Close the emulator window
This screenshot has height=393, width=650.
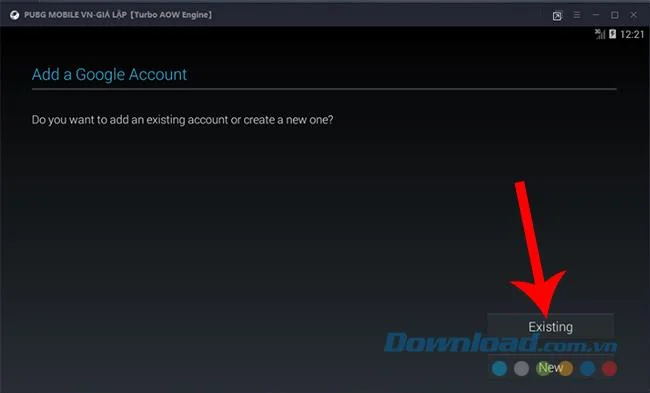tap(633, 15)
